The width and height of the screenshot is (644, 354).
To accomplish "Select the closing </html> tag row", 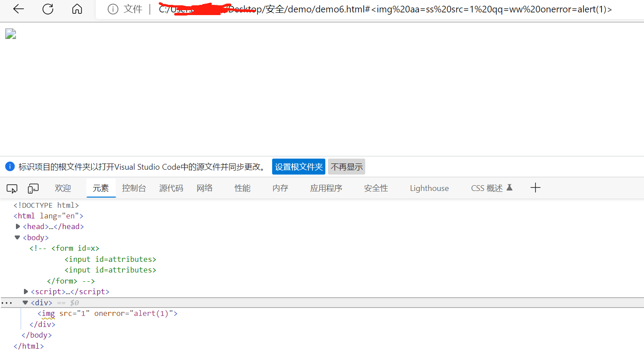I will pyautogui.click(x=29, y=346).
